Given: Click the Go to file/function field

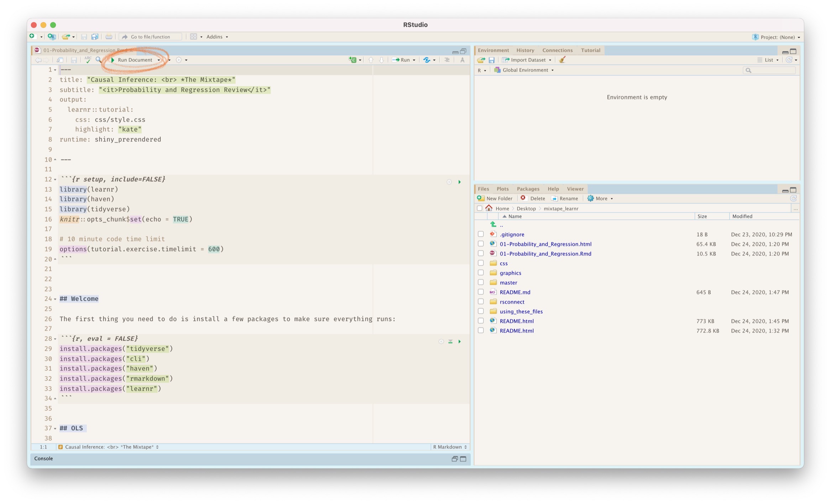Looking at the screenshot, I should click(150, 37).
